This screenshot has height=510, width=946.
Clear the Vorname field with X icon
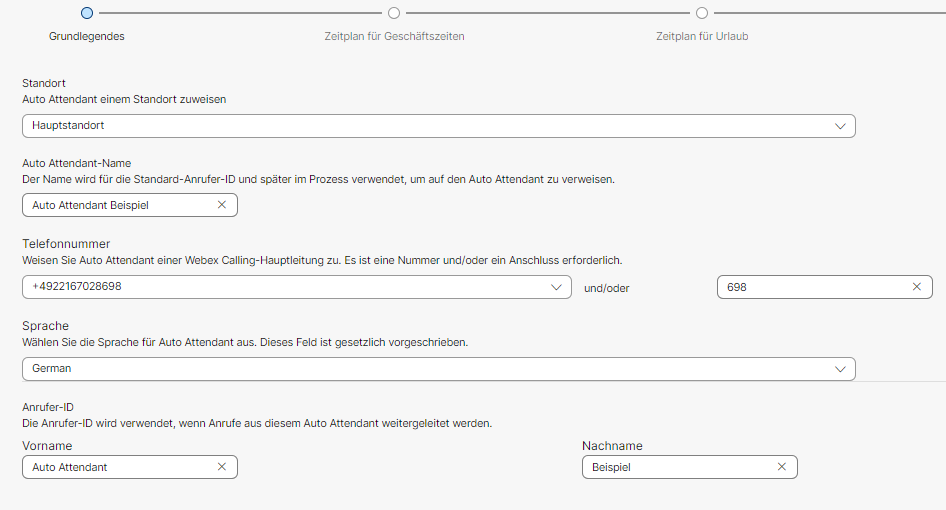[221, 467]
